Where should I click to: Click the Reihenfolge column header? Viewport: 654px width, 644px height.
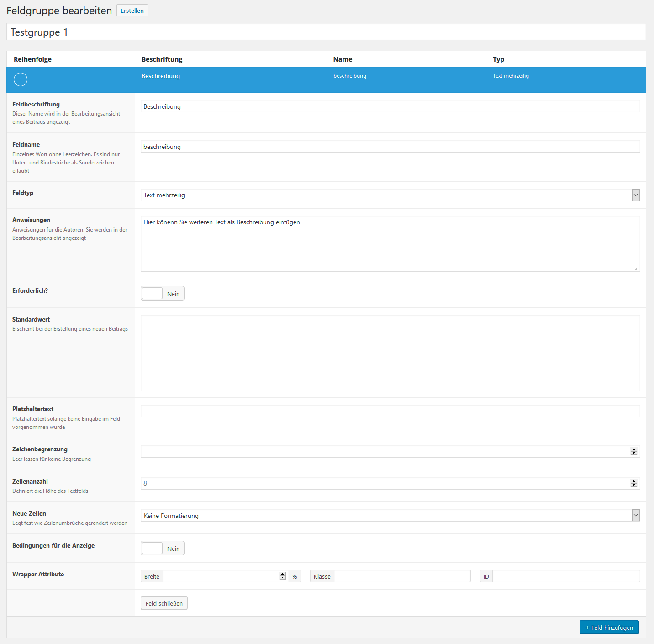coord(32,59)
